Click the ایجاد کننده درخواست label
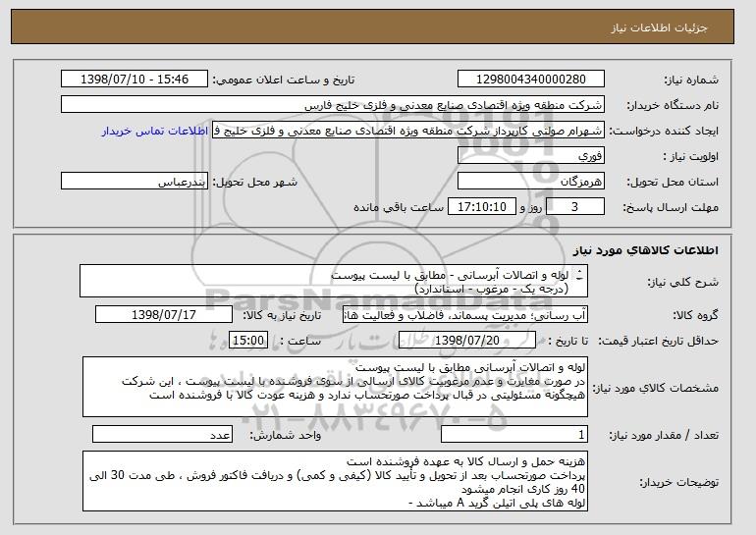The image size is (756, 535). click(664, 132)
